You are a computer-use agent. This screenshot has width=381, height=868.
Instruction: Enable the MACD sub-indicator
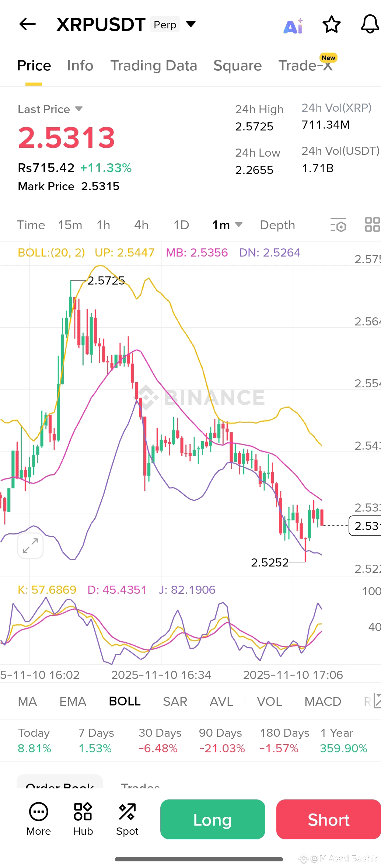pyautogui.click(x=323, y=701)
